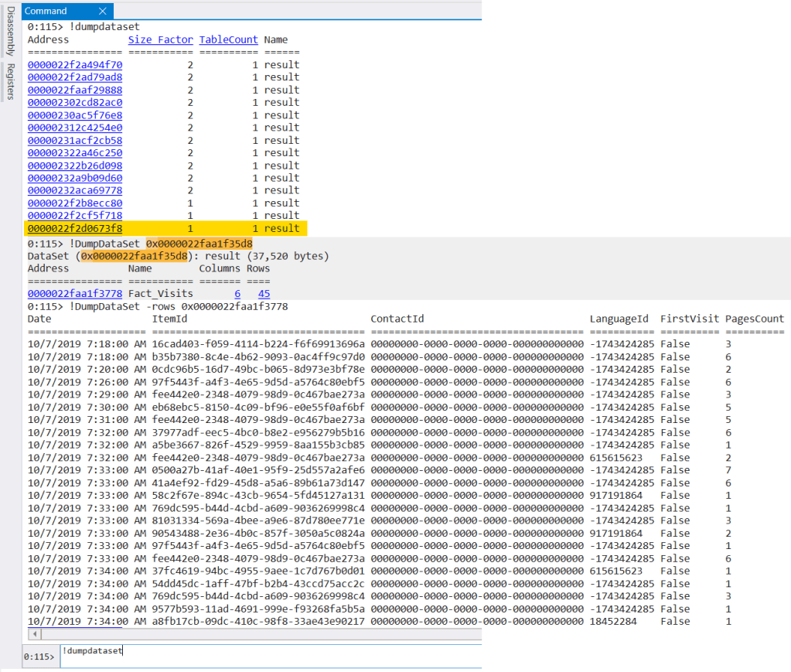Click the TableCount column header link
This screenshot has width=791, height=672.
(x=228, y=39)
